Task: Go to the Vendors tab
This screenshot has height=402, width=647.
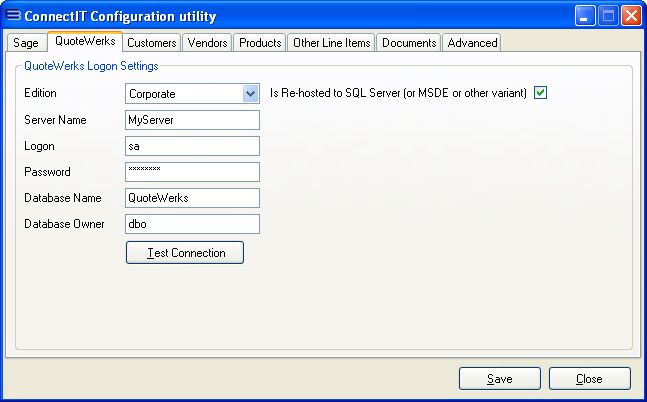Action: pyautogui.click(x=207, y=43)
